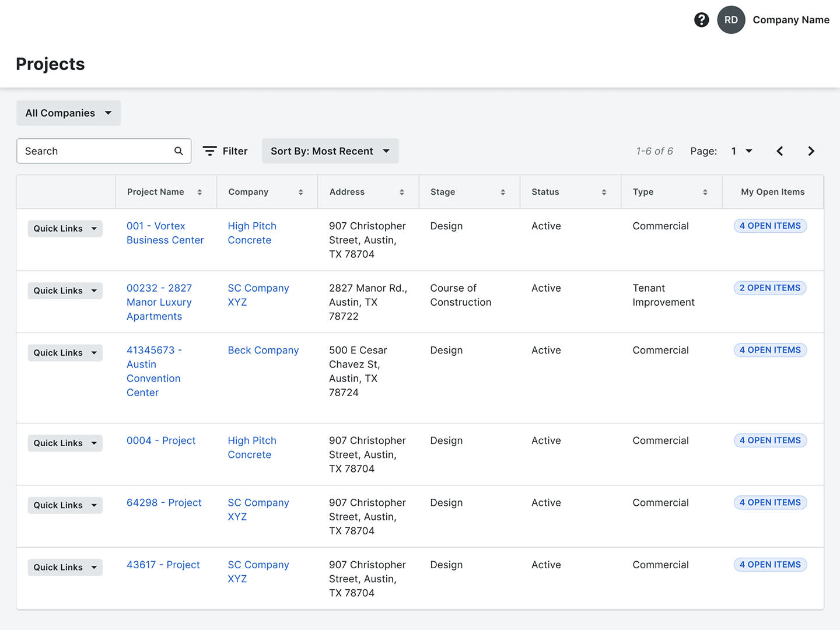The image size is (840, 630).
Task: Open Quick Links for Vortex Business Center
Action: 65,228
